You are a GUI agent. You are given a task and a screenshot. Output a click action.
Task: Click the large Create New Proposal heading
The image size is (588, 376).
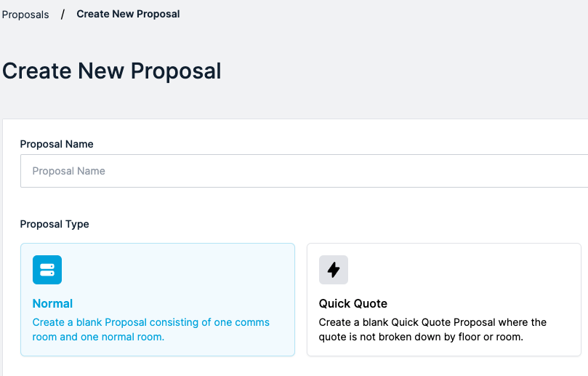(112, 71)
